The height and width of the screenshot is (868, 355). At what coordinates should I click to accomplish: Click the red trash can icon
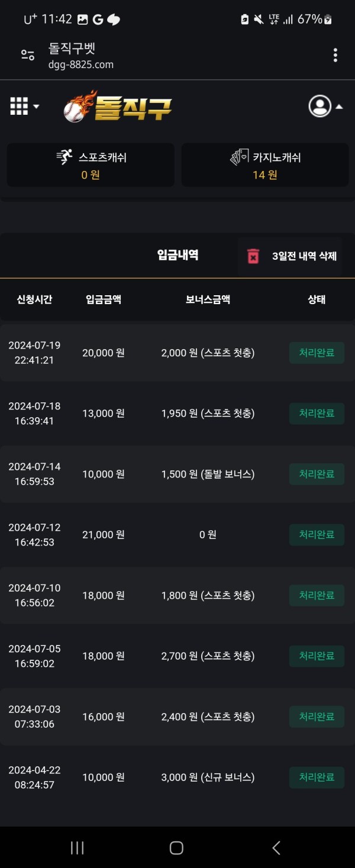click(253, 256)
